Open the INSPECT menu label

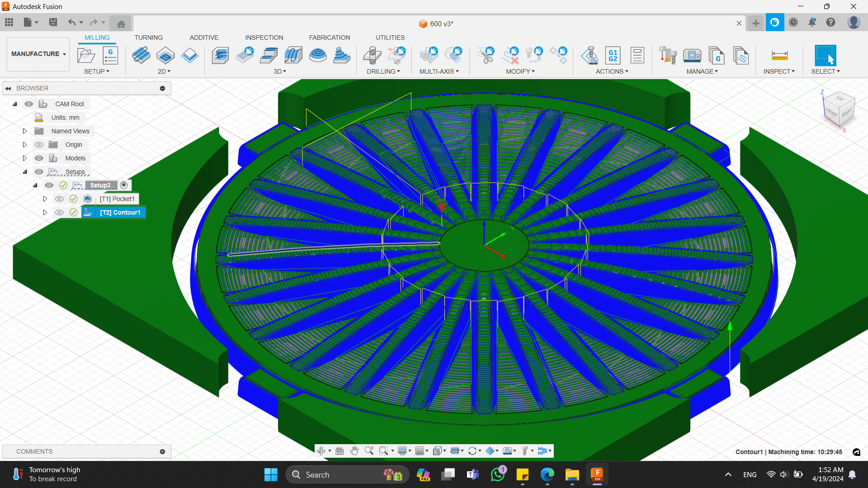(779, 71)
